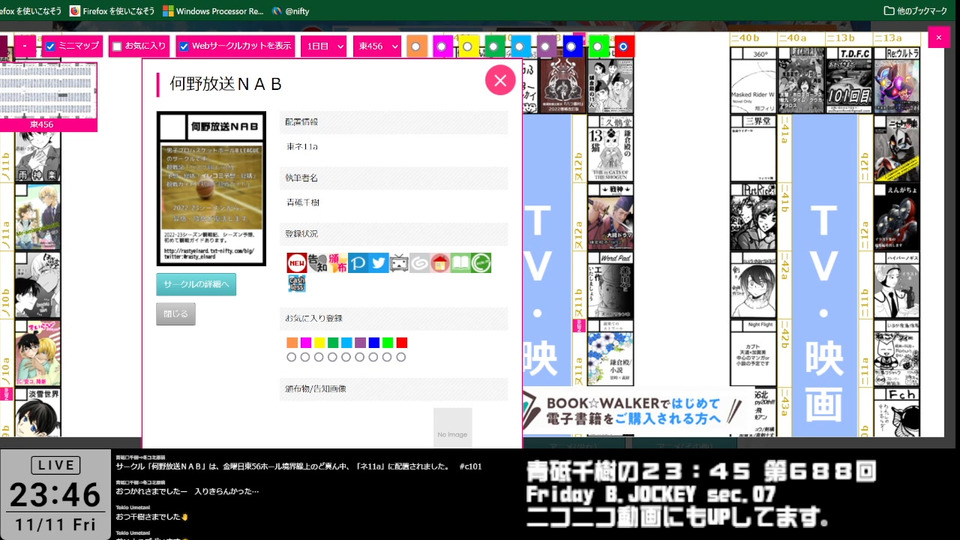This screenshot has height=540, width=960.
Task: Click the 13猫 Cats of the Shogun cut
Action: click(x=610, y=149)
